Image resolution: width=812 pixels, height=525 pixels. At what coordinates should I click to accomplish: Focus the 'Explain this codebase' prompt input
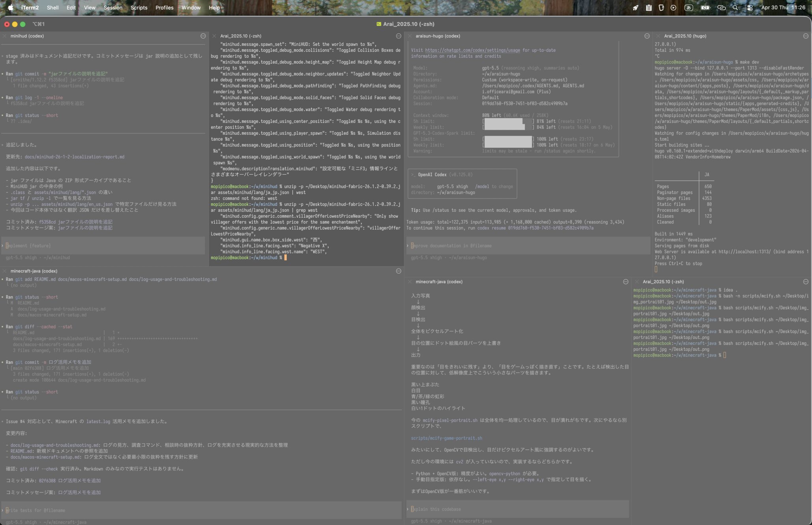pyautogui.click(x=518, y=509)
